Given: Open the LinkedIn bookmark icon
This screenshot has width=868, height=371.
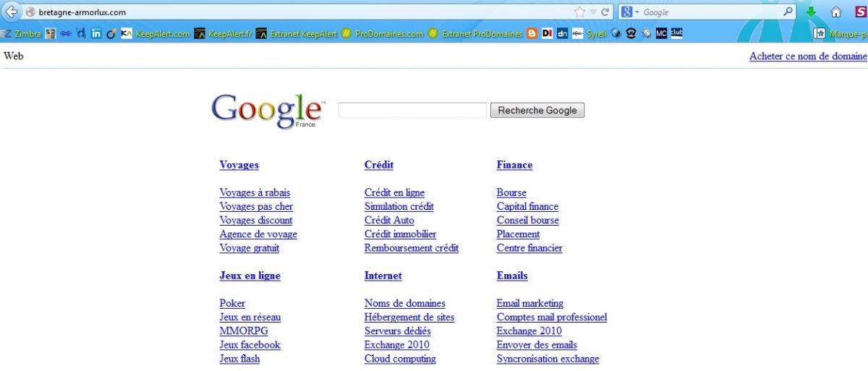Looking at the screenshot, I should pyautogui.click(x=96, y=33).
